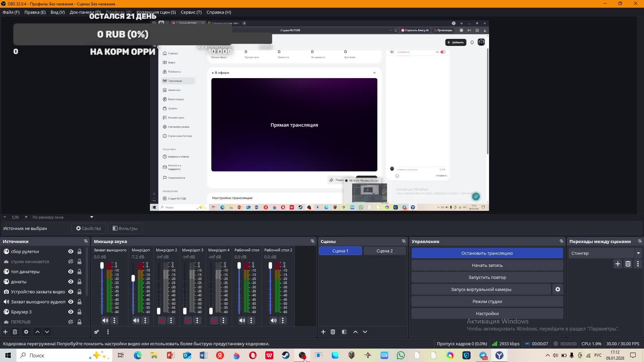Open virtual camera settings gear
The height and width of the screenshot is (362, 644).
tap(558, 289)
